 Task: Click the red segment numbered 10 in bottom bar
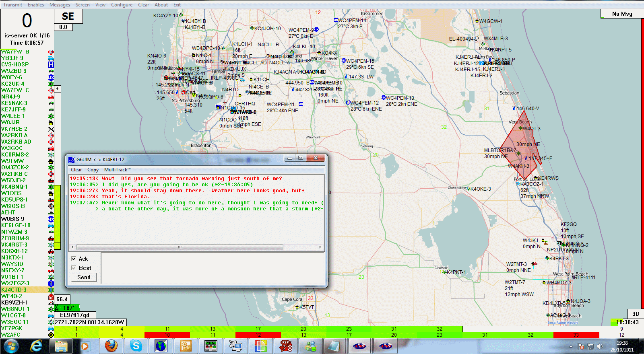167,335
